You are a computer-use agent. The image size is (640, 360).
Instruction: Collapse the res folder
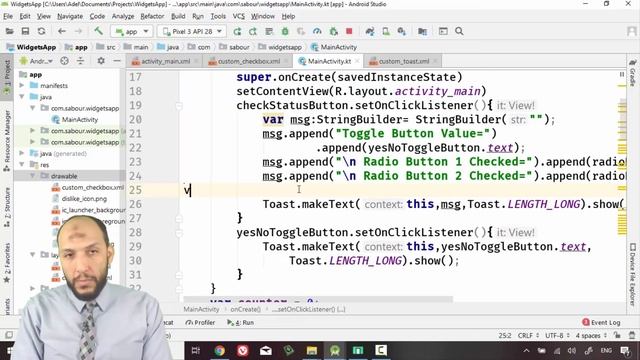[x=22, y=164]
